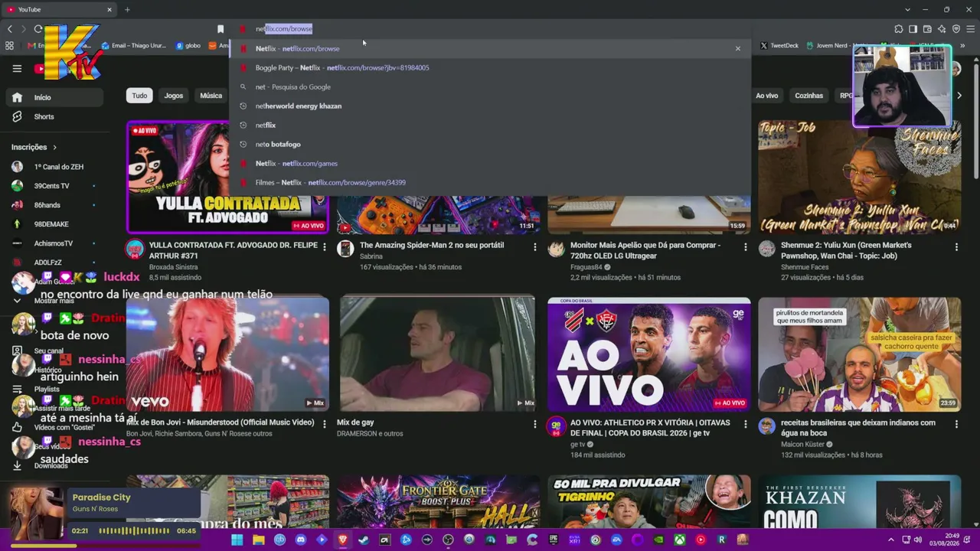Select the Cozinhas filter chip
This screenshot has width=980, height=551.
808,96
